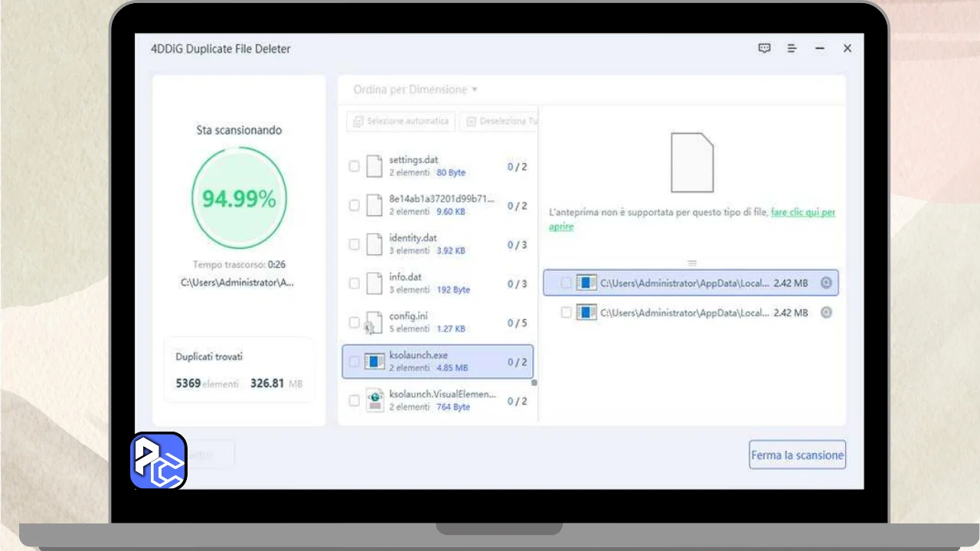This screenshot has height=551, width=980.
Task: Tick the checkbox for 8e14ab1a37201d99b71...
Action: point(354,205)
